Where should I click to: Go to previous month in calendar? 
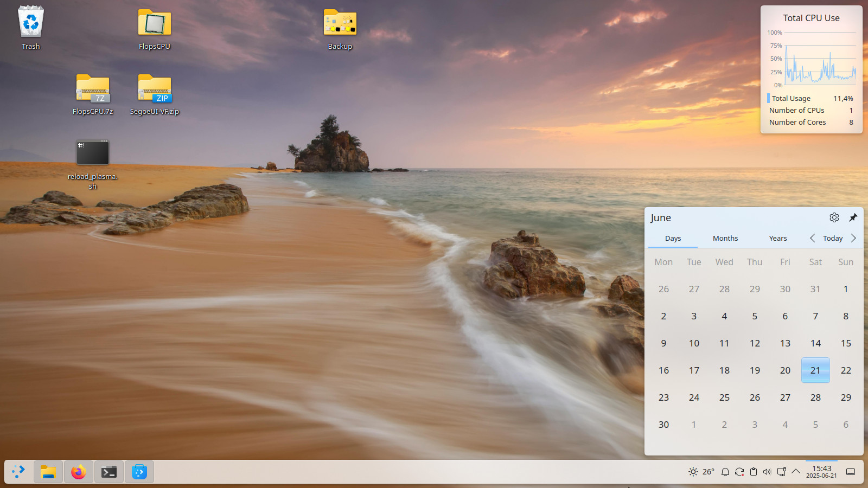(x=812, y=238)
